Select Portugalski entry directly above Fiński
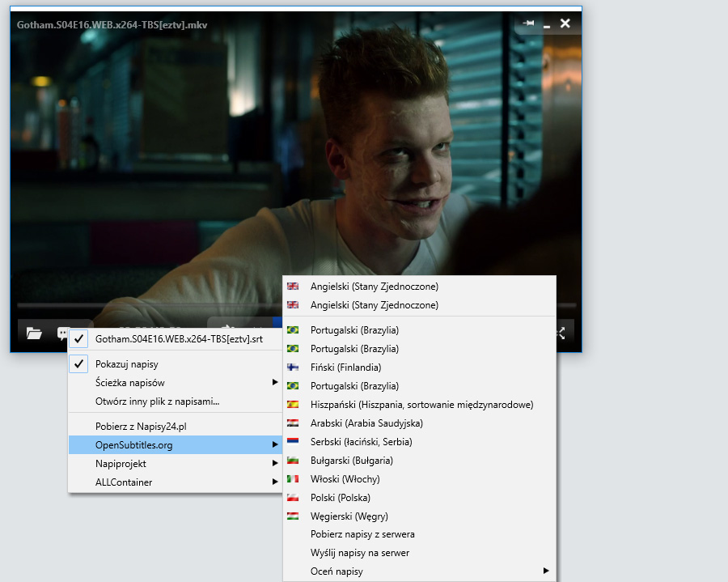The image size is (728, 582). tap(419, 349)
